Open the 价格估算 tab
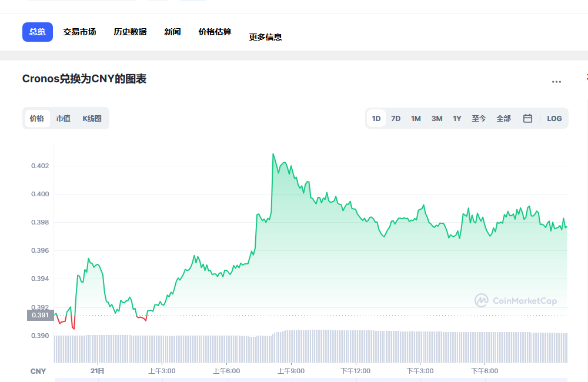Screen dimensions: 588x382 coord(214,32)
